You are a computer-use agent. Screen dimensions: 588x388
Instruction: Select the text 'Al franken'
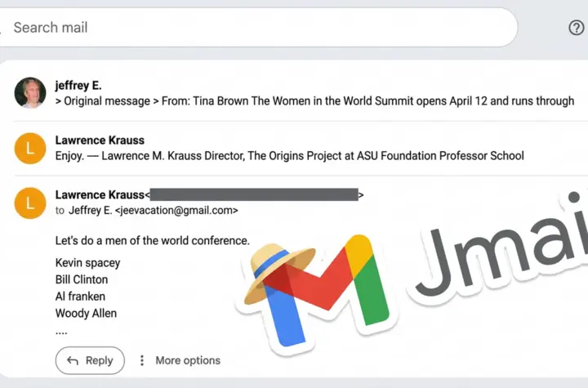[80, 297]
